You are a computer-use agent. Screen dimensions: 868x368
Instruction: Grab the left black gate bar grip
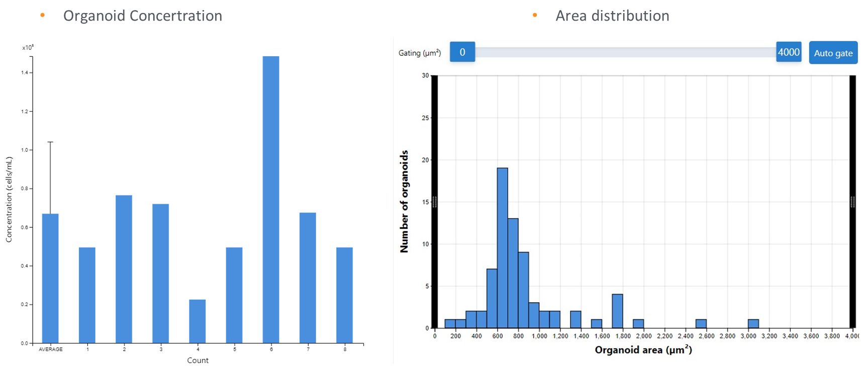click(x=435, y=202)
